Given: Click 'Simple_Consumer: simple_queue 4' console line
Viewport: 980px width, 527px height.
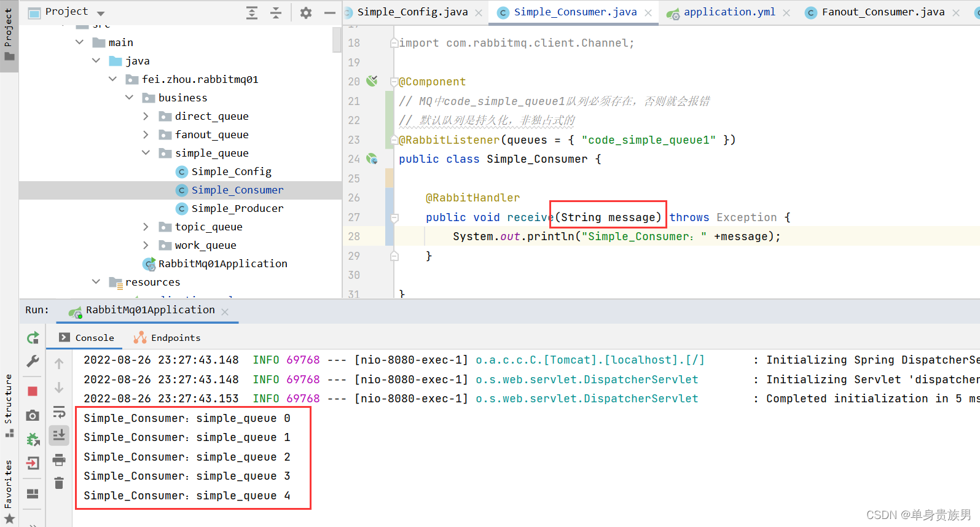Looking at the screenshot, I should pyautogui.click(x=187, y=496).
